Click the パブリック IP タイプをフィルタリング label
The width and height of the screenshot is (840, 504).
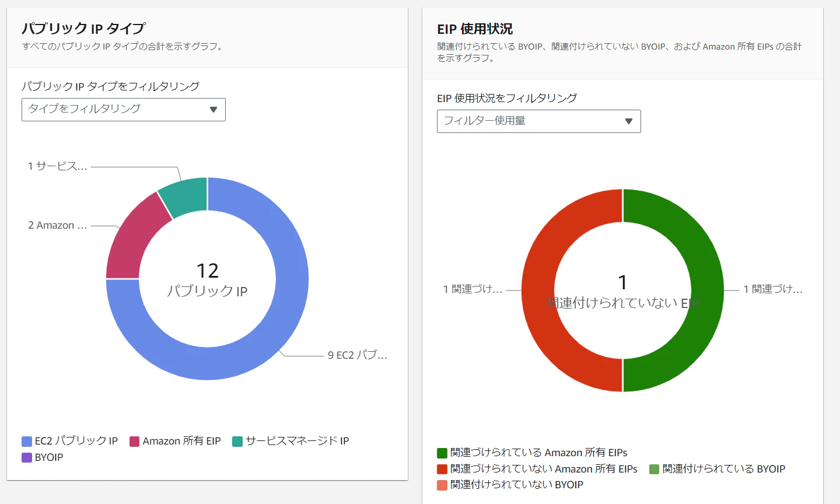pyautogui.click(x=110, y=86)
